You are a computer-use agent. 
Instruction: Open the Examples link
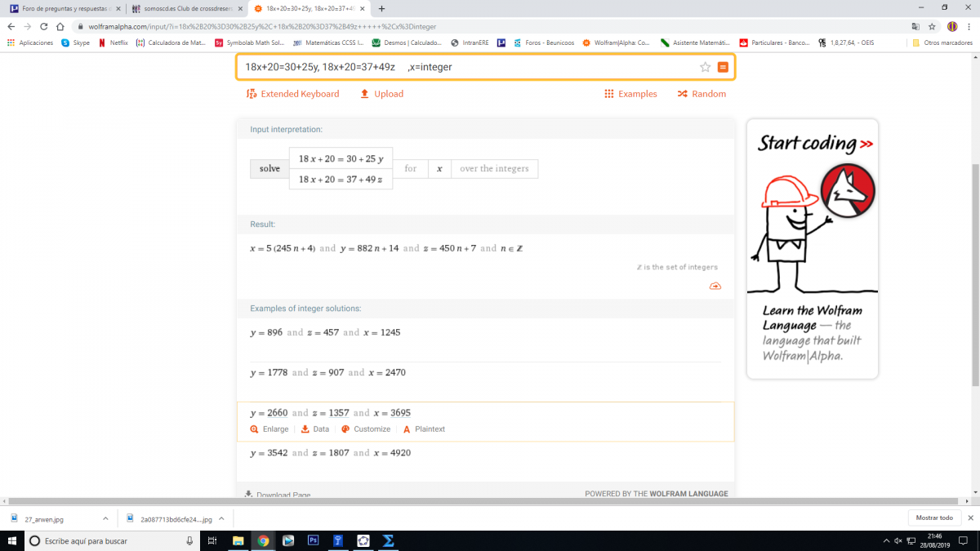630,94
